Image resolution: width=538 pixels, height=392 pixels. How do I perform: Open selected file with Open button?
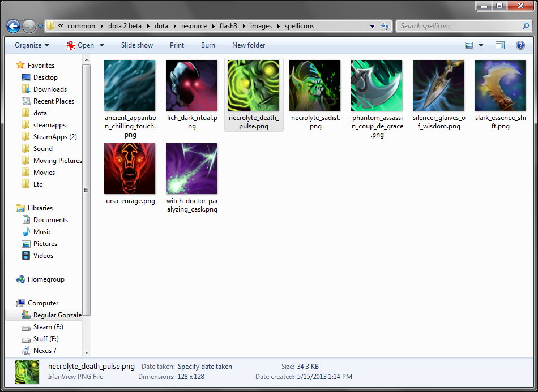[x=80, y=45]
